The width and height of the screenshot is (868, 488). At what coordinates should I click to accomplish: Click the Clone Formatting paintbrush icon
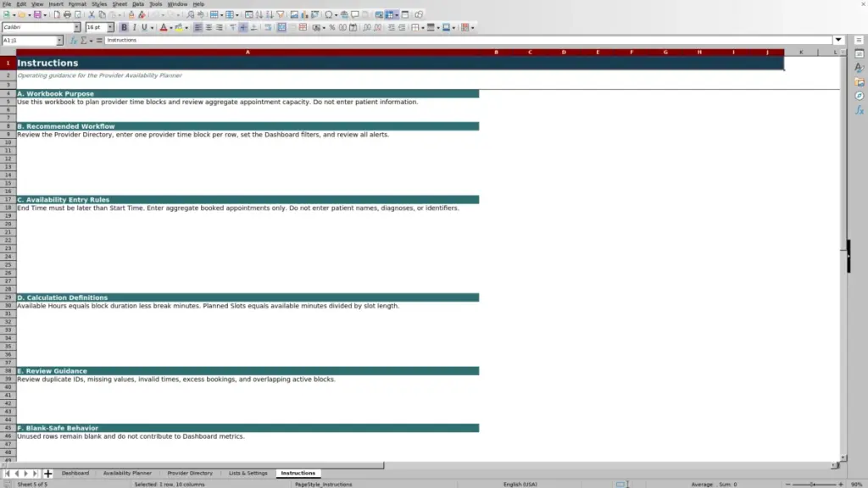coord(131,15)
